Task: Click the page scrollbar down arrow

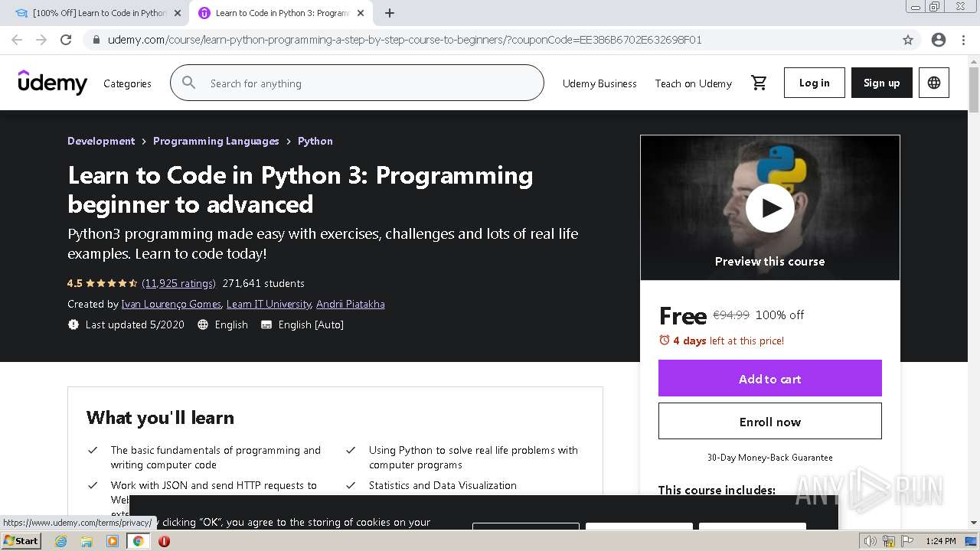Action: pos(973,523)
